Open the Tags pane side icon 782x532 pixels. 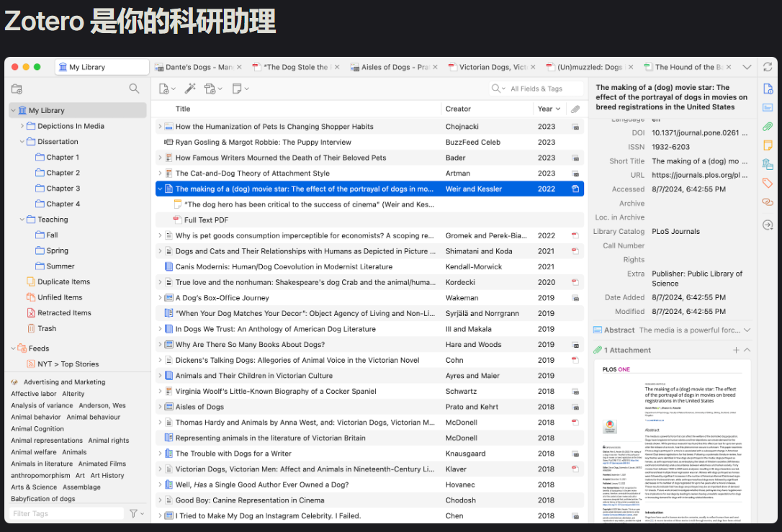(768, 183)
